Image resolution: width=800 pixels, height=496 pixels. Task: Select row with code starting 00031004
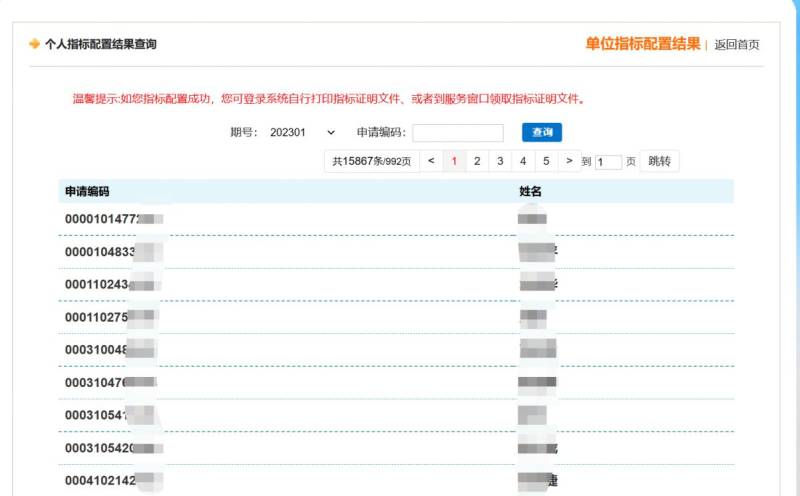pyautogui.click(x=396, y=350)
